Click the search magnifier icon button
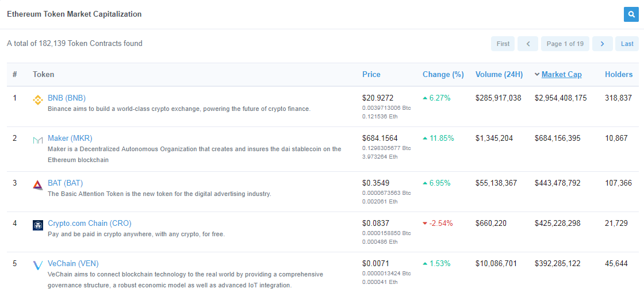Image resolution: width=644 pixels, height=296 pixels. (x=631, y=14)
